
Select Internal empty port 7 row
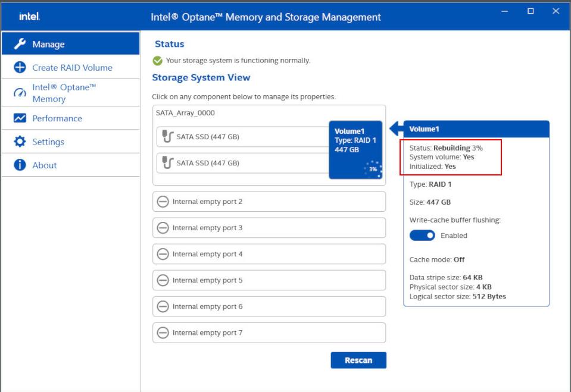coord(269,333)
